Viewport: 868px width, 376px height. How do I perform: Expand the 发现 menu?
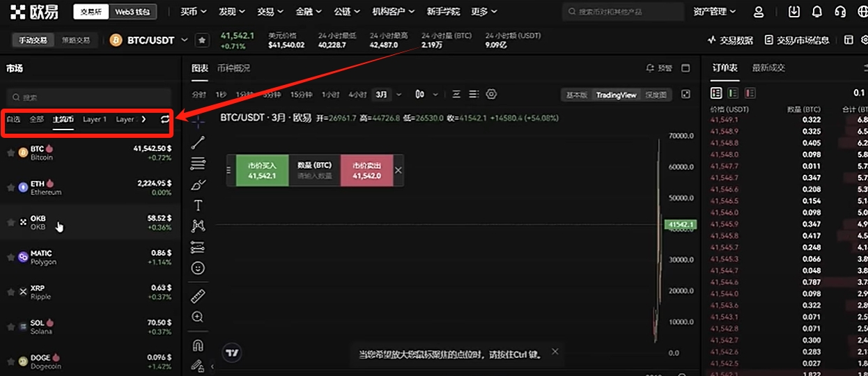[231, 12]
